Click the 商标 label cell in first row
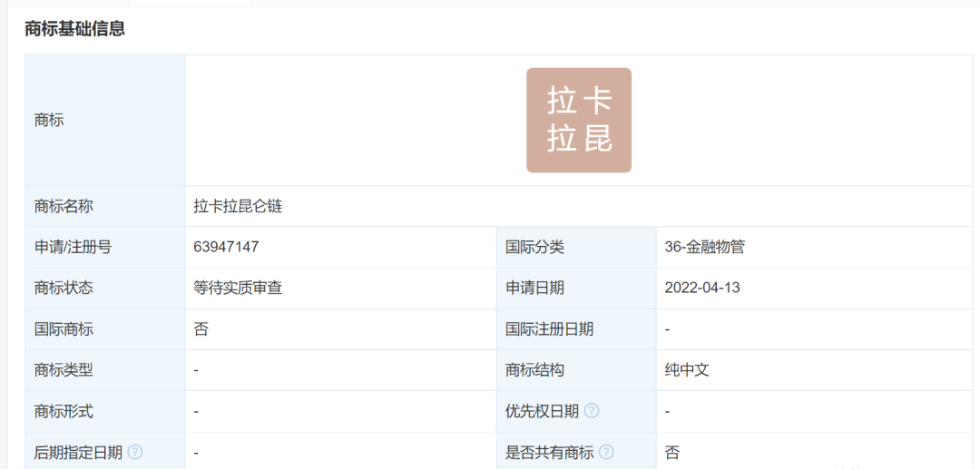980x470 pixels. click(105, 120)
